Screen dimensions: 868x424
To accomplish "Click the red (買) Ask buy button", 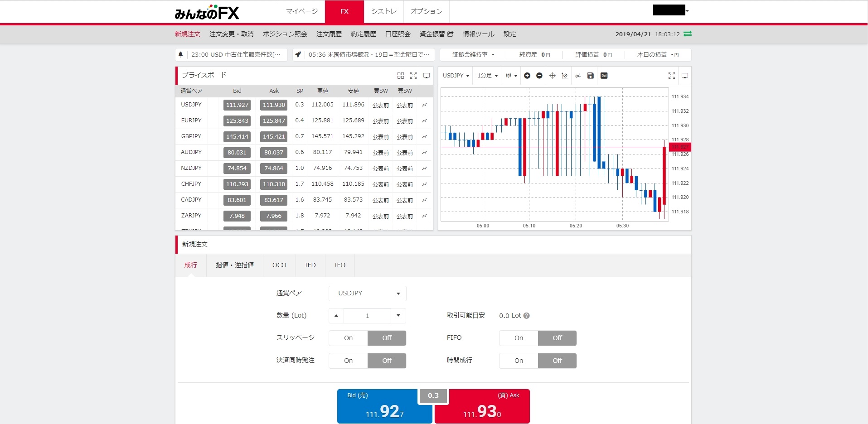I will point(482,406).
